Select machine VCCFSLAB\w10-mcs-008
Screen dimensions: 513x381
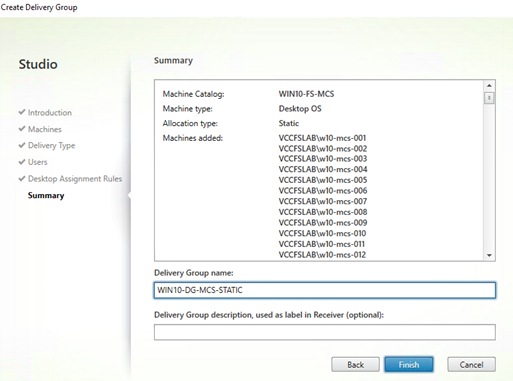(323, 212)
